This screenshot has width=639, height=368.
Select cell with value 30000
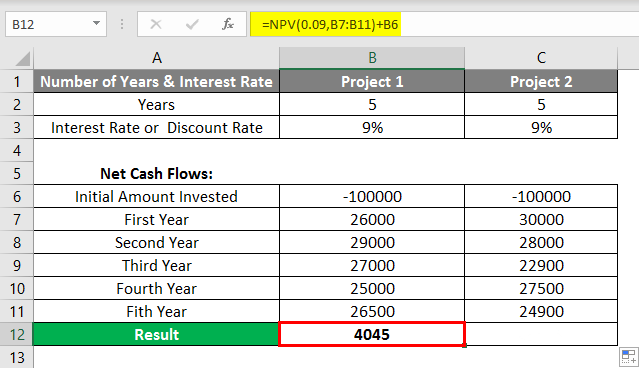coord(541,220)
